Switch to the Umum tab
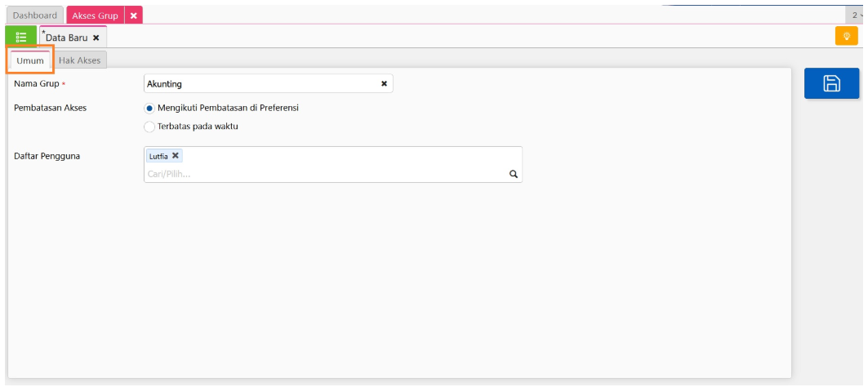The image size is (868, 387). tap(30, 60)
